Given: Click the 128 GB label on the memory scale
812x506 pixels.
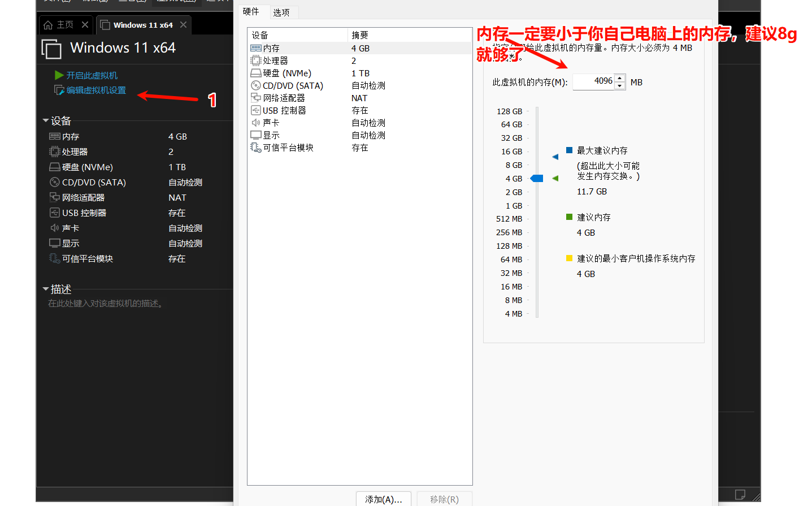Looking at the screenshot, I should point(510,111).
